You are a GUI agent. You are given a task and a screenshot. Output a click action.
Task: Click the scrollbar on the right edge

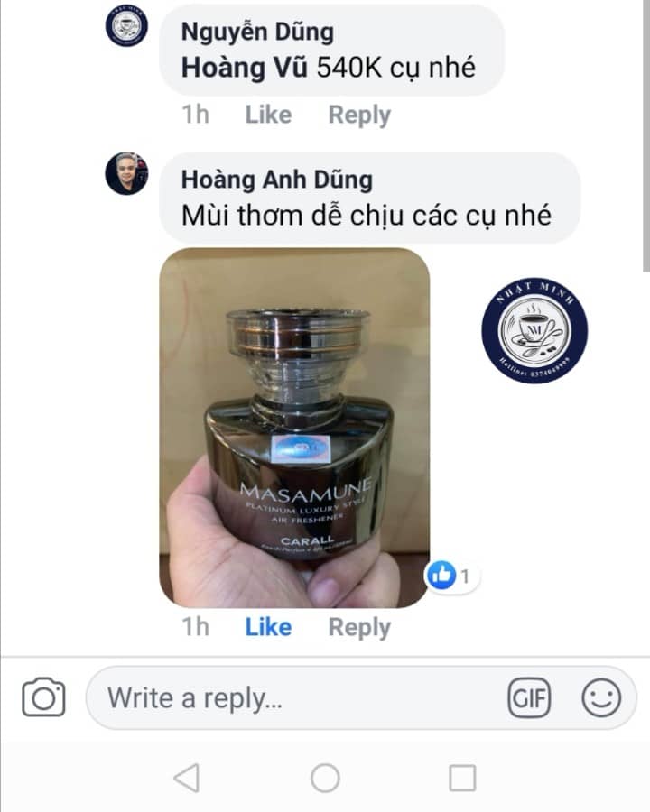645,134
